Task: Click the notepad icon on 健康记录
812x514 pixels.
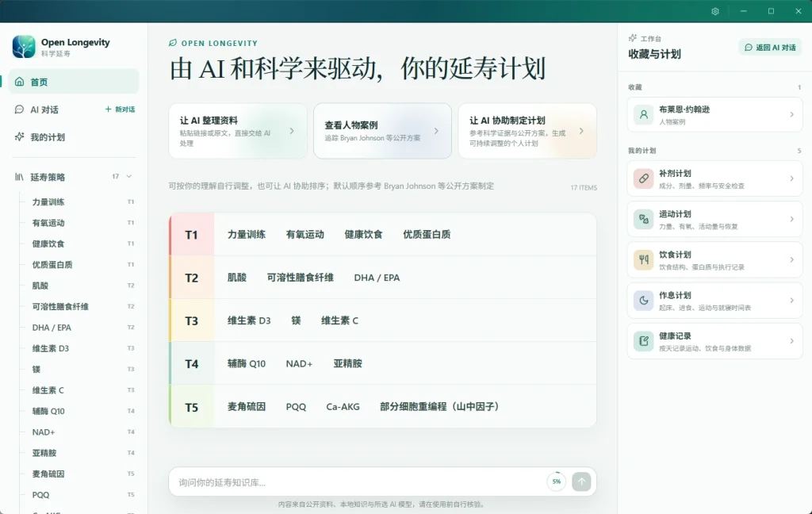Action: (644, 341)
